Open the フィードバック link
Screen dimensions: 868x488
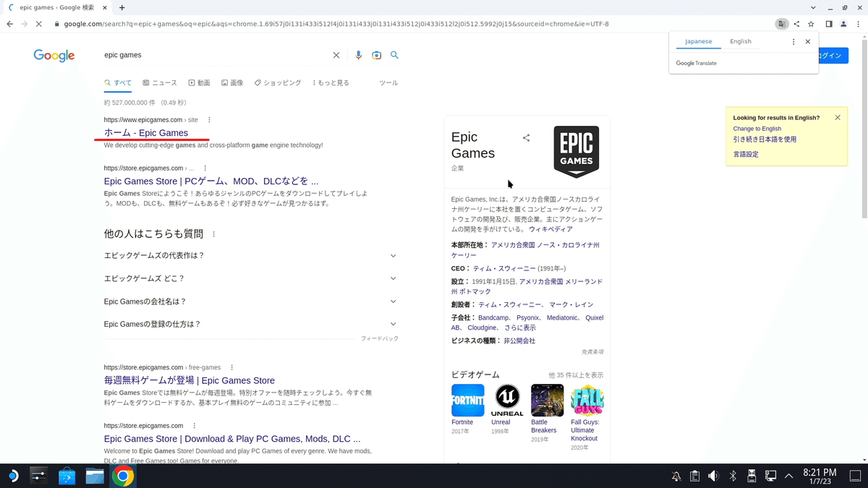380,338
